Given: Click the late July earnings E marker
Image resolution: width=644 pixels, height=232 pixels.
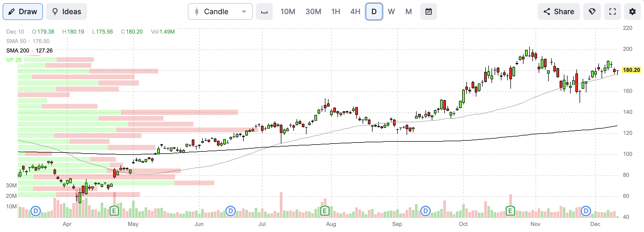Looking at the screenshot, I should [325, 211].
